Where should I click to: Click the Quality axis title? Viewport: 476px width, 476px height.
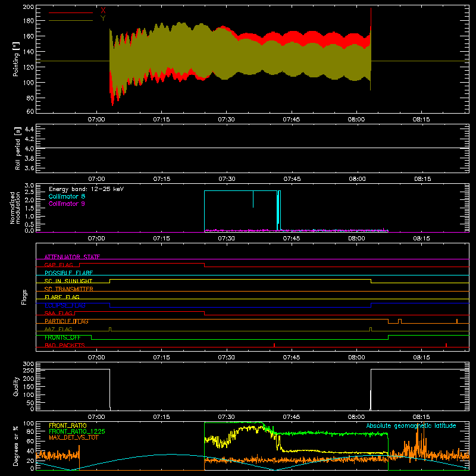tap(16, 386)
